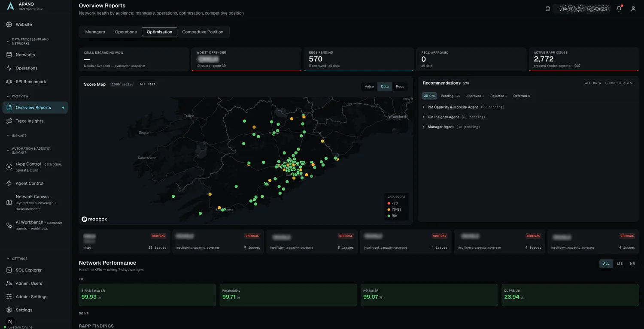
Task: Open Trace Insights sidebar icon
Action: pos(9,121)
